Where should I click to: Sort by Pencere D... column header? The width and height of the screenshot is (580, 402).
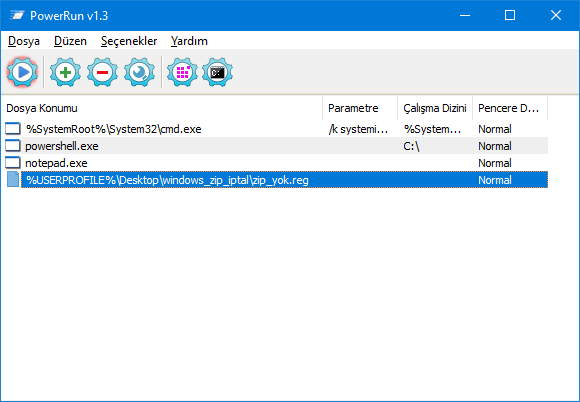(x=510, y=108)
